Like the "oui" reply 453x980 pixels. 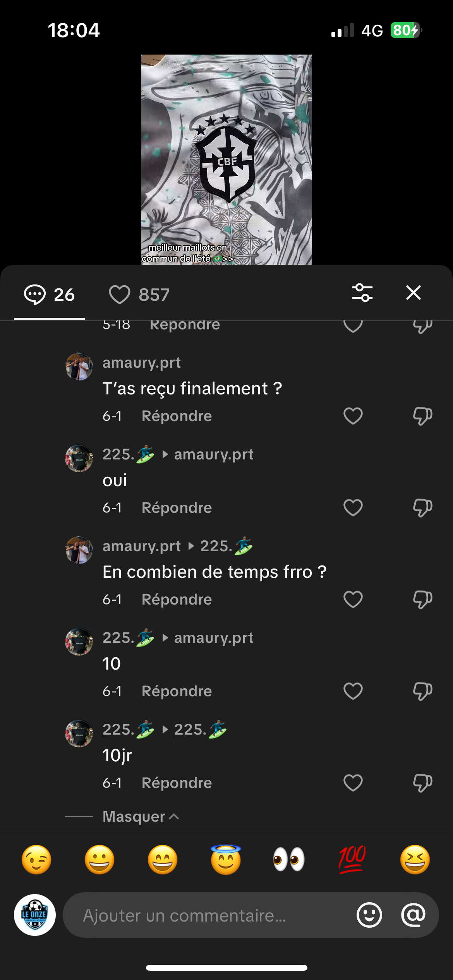[x=353, y=508]
